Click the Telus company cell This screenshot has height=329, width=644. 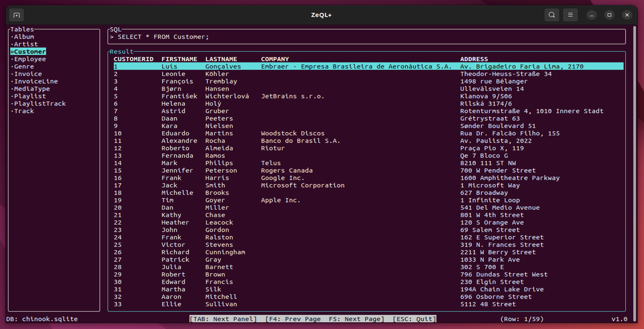(x=271, y=163)
